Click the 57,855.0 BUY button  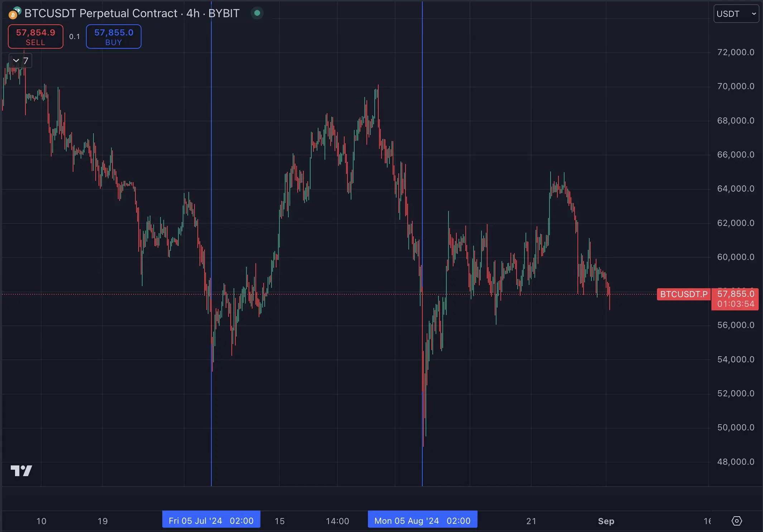(114, 37)
